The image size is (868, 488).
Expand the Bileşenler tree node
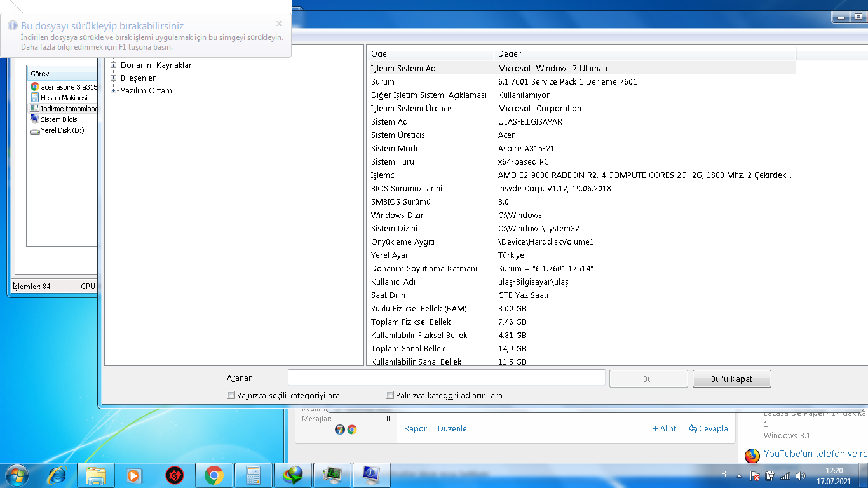pyautogui.click(x=114, y=78)
